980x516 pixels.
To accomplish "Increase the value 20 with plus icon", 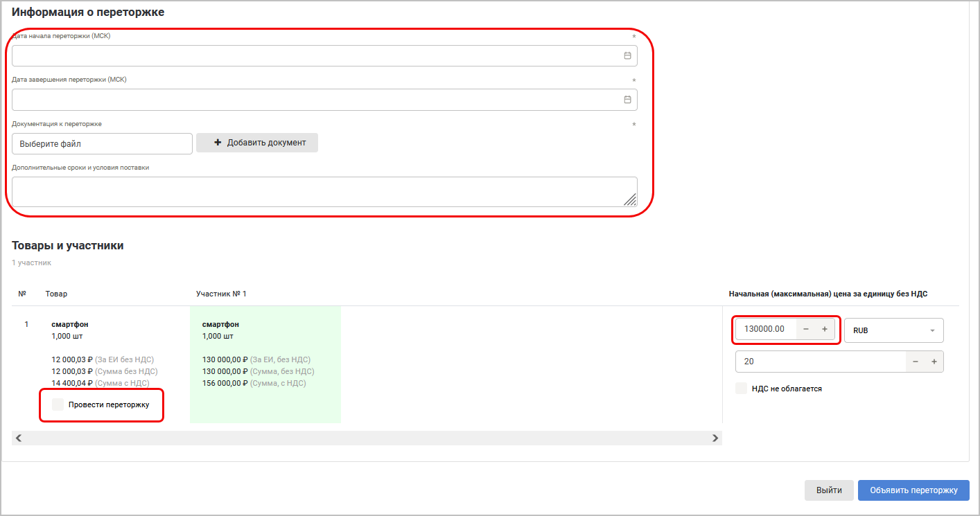I will point(934,362).
